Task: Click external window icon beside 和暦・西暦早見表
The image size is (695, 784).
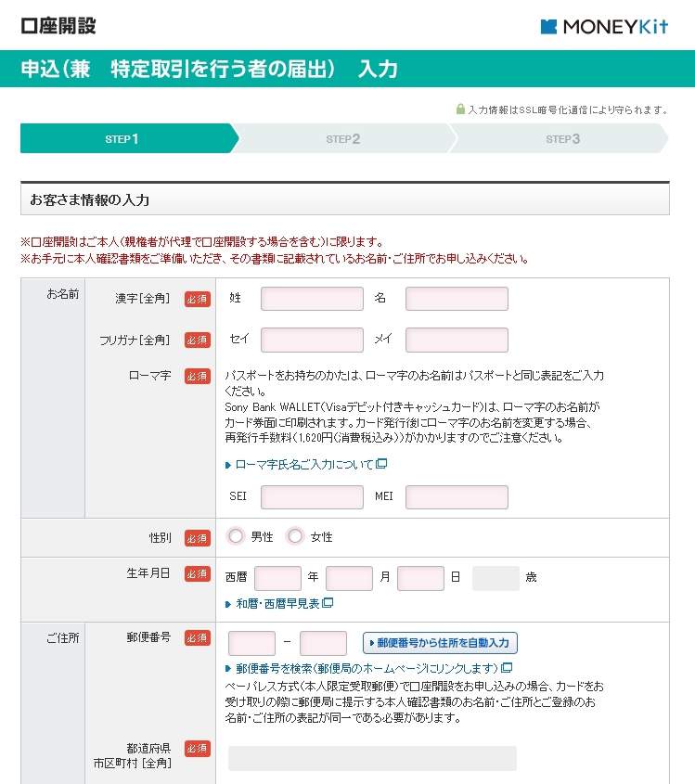Action: [328, 603]
